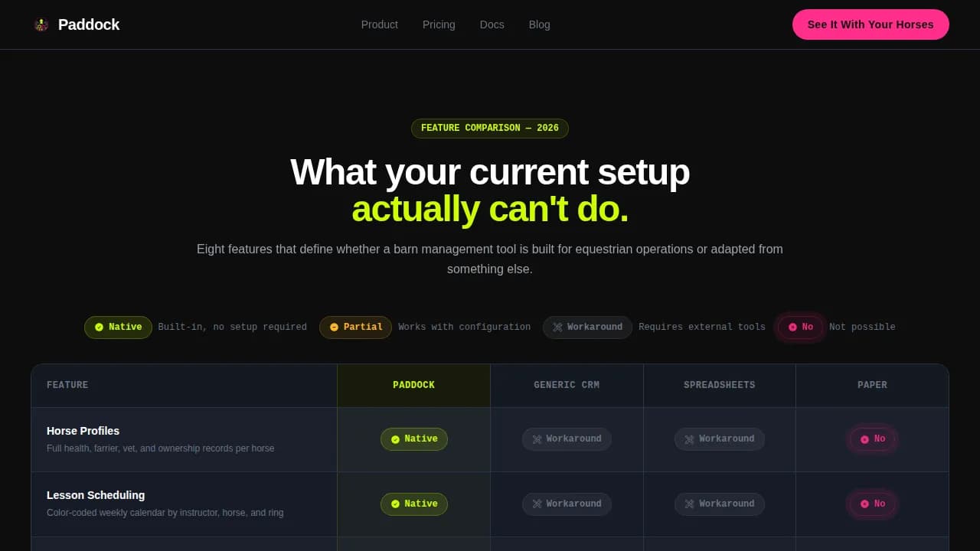Click the circle icon inside the Partial legend badge
The width and height of the screenshot is (980, 551).
tap(333, 327)
